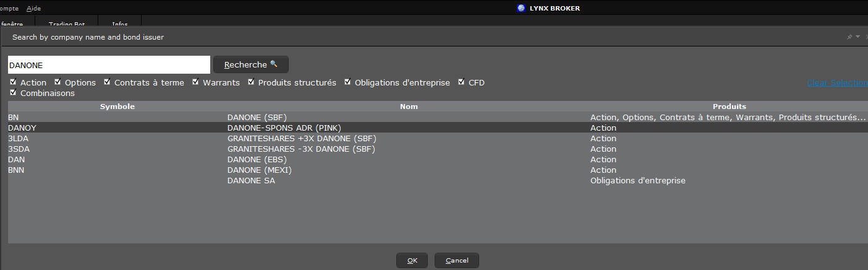
Task: Open the dialog title bar dropdown arrow
Action: 858,37
